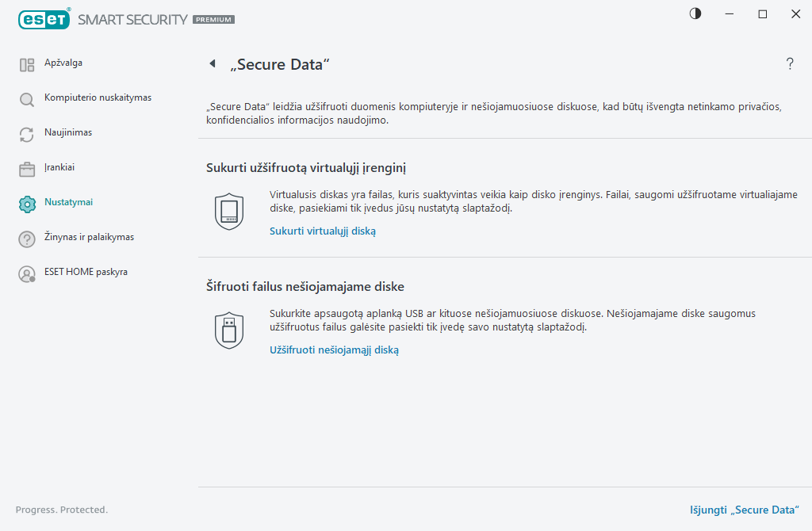Open Užšifruoti nešiojamąjį diską link
This screenshot has height=531, width=812.
pyautogui.click(x=334, y=350)
